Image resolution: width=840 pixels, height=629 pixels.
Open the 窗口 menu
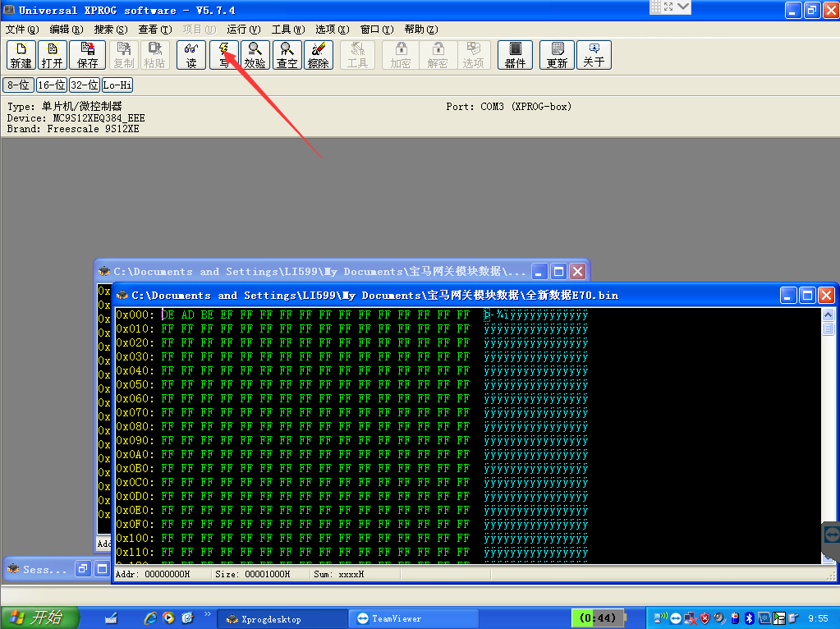pyautogui.click(x=377, y=30)
